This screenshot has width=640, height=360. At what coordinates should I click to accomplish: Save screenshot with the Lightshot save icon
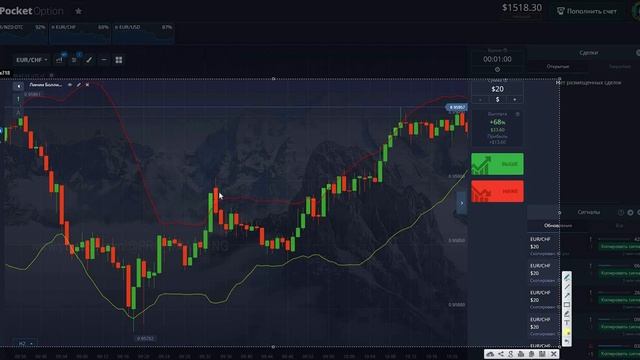542,354
